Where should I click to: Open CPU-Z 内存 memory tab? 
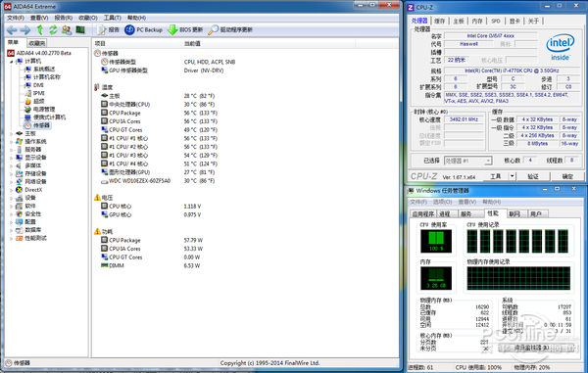point(477,21)
